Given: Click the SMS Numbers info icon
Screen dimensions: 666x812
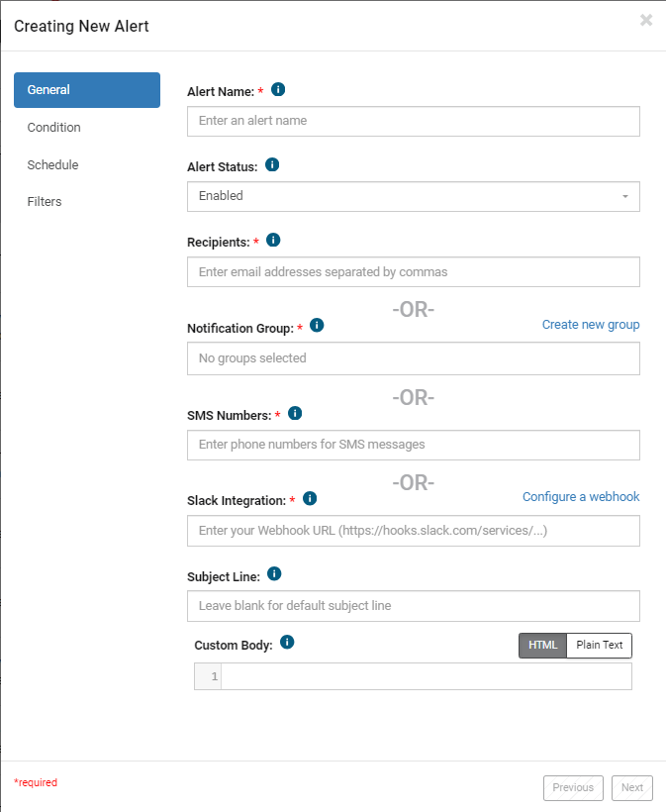Looking at the screenshot, I should click(295, 413).
